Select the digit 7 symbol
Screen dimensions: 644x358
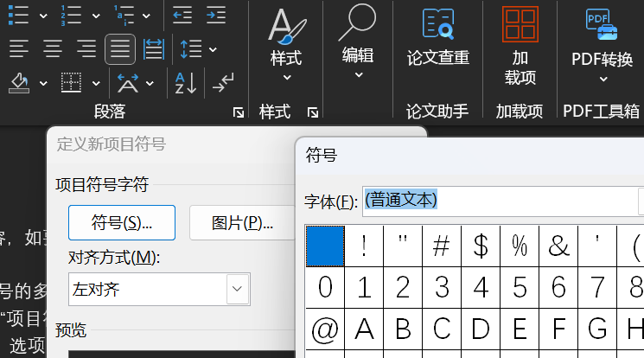tap(597, 287)
